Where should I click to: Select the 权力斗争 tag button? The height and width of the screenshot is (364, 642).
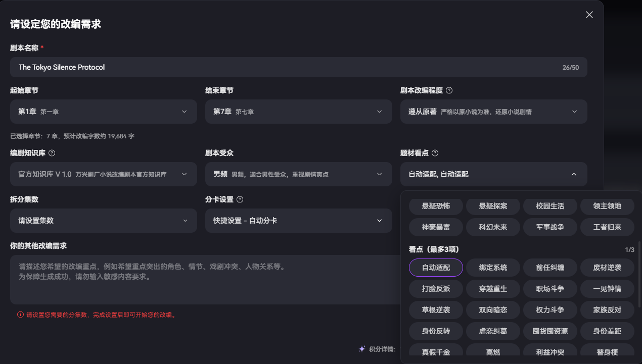pyautogui.click(x=550, y=310)
